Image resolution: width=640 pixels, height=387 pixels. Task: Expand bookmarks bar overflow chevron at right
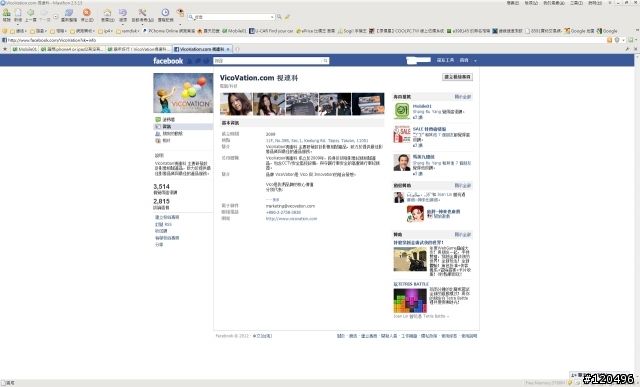point(637,30)
